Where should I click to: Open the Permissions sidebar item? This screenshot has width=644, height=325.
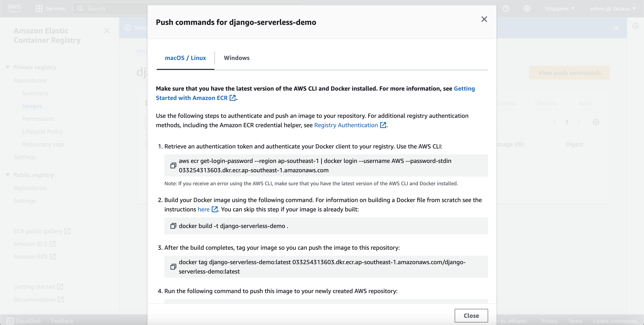pyautogui.click(x=38, y=118)
